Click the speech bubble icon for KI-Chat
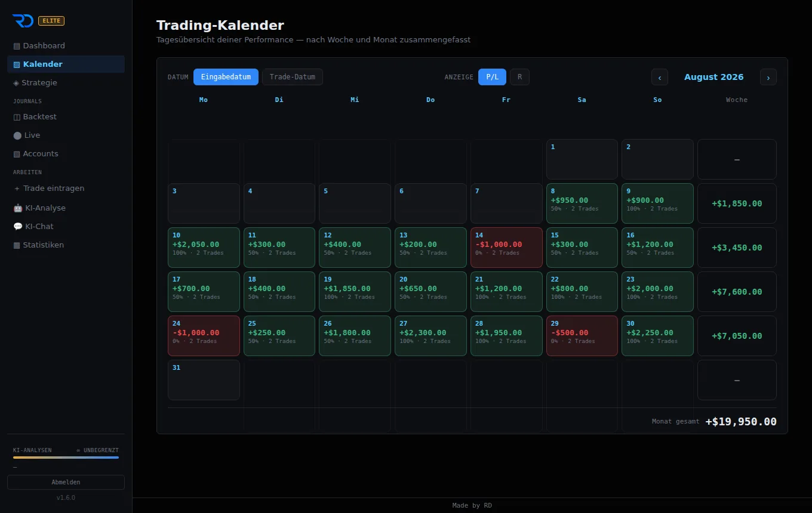Screen dimensions: 812x513 click(x=18, y=227)
